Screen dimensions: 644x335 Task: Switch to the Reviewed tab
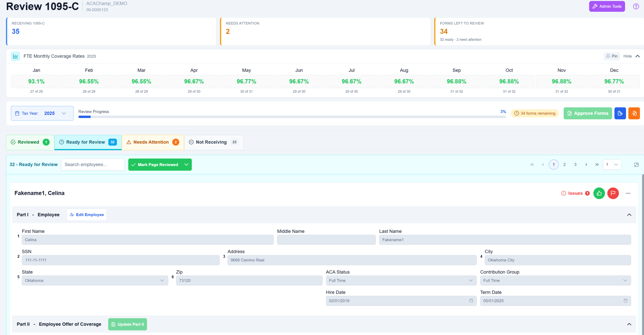30,142
